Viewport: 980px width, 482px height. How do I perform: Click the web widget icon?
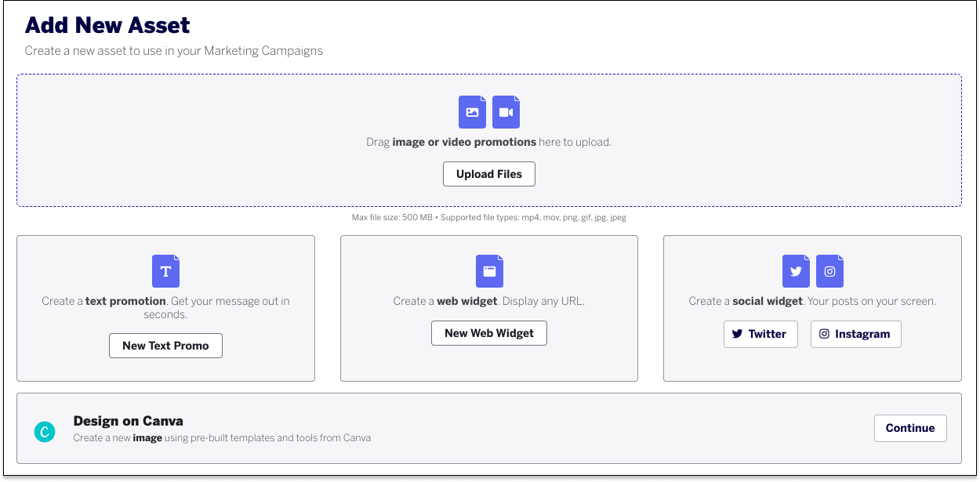pos(489,270)
